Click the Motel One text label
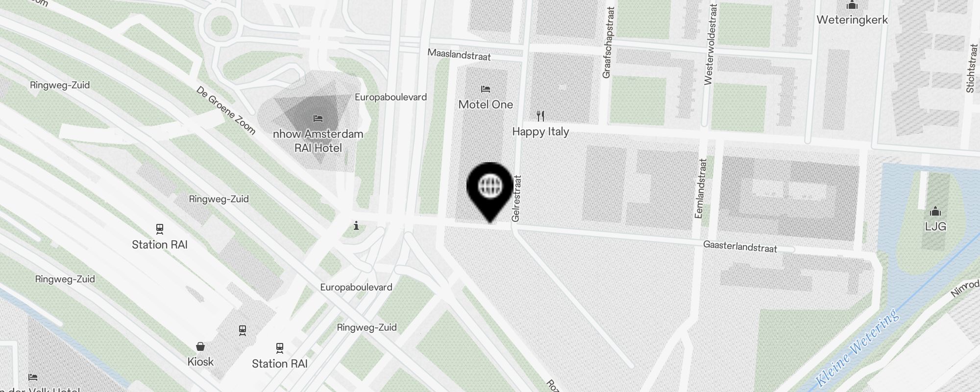This screenshot has width=980, height=392. [x=486, y=104]
